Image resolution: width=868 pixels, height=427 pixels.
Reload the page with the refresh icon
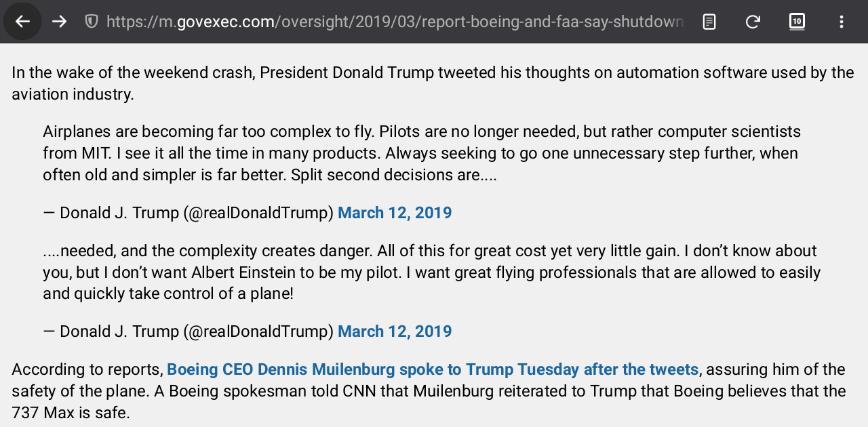click(753, 22)
